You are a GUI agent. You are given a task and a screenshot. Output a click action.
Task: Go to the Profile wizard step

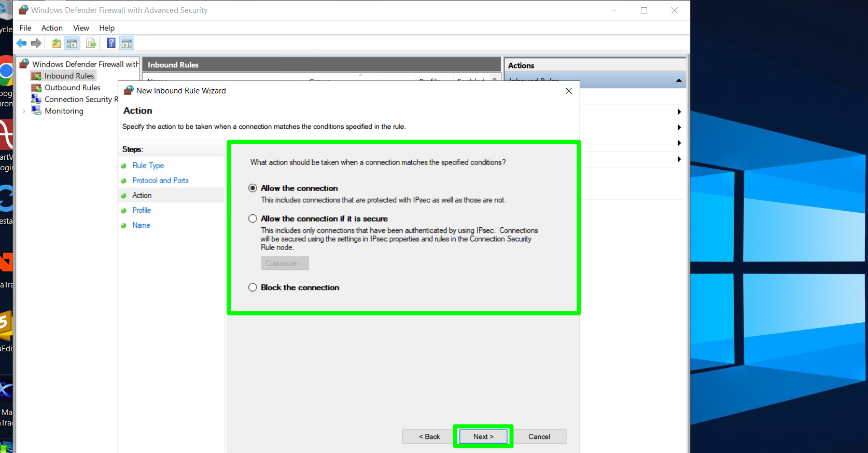point(142,210)
